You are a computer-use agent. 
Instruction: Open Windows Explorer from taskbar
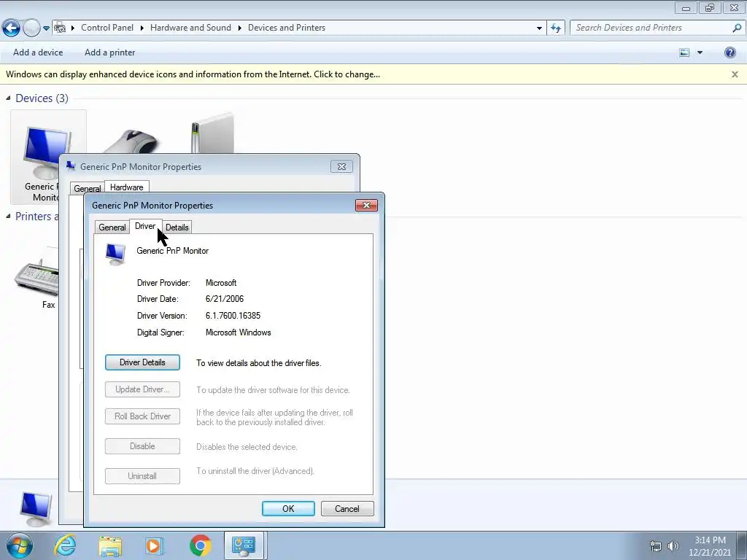point(111,545)
